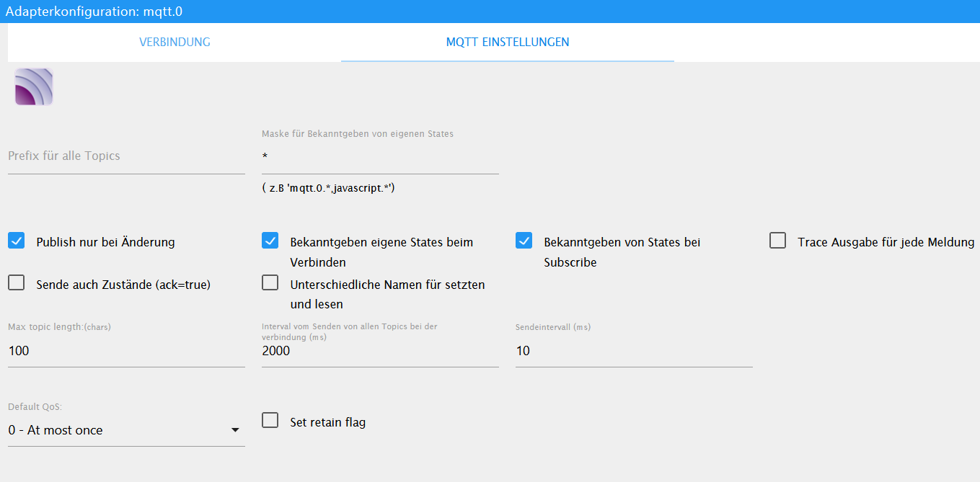Open the Default QoS dropdown
Screen dimensions: 980x482
[126, 430]
